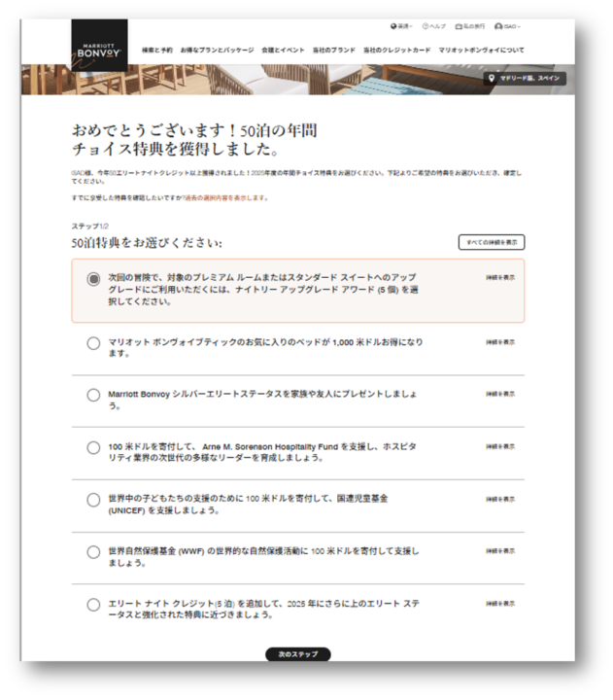Screen dimensions: 613x700
Task: Click the globe language icon
Action: [x=393, y=26]
